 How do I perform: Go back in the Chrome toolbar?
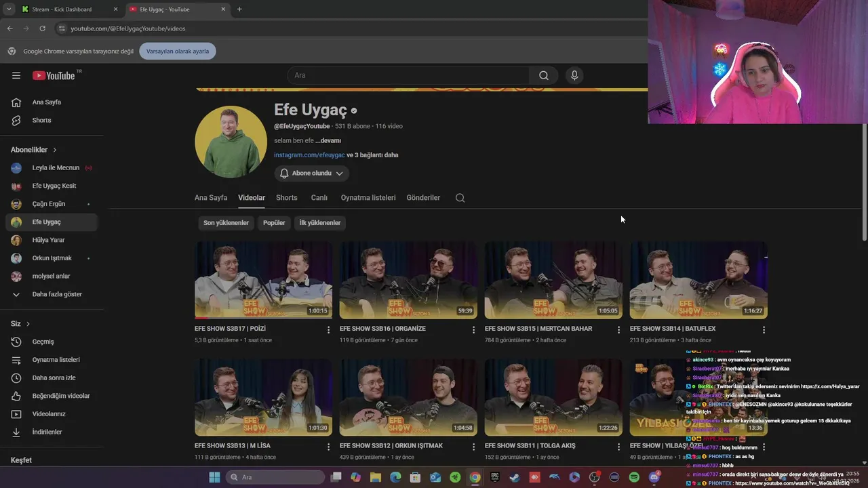pos(9,28)
